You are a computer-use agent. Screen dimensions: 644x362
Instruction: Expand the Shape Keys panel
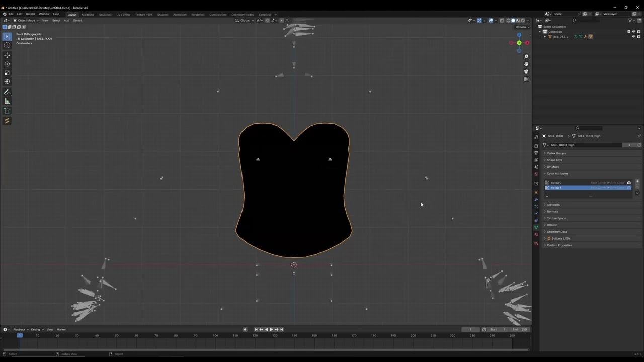pos(591,160)
